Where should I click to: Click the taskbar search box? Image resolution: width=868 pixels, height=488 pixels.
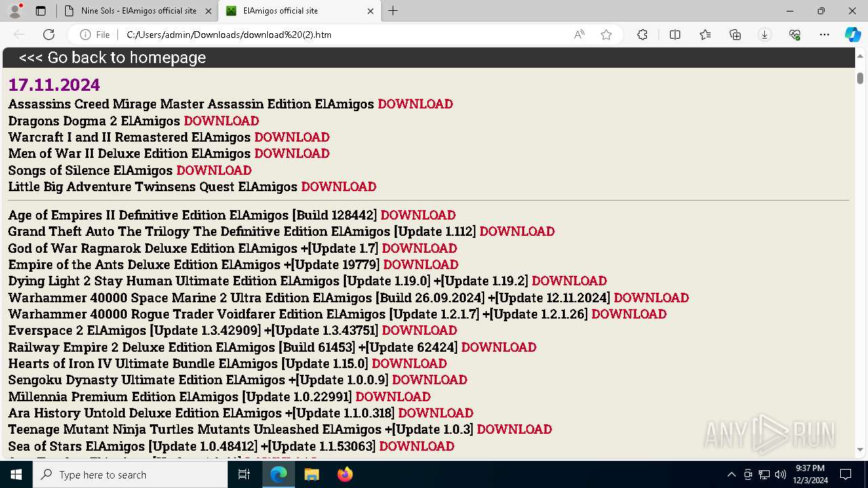130,474
